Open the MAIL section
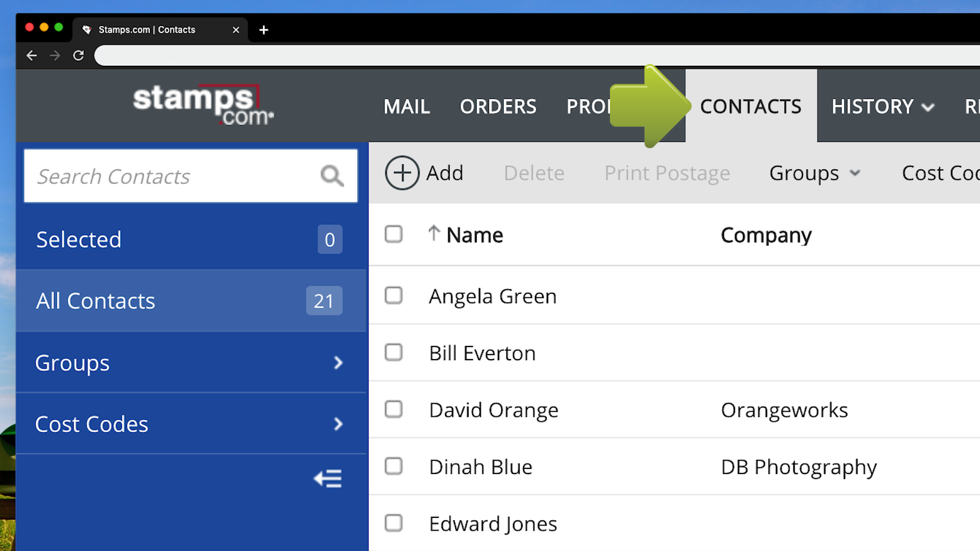Viewport: 980px width, 551px height. point(406,107)
